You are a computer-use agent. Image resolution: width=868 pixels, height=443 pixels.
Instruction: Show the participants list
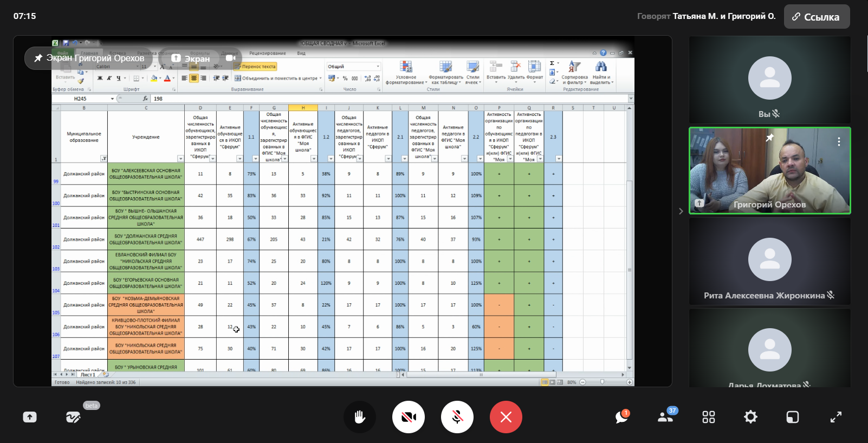[665, 417]
